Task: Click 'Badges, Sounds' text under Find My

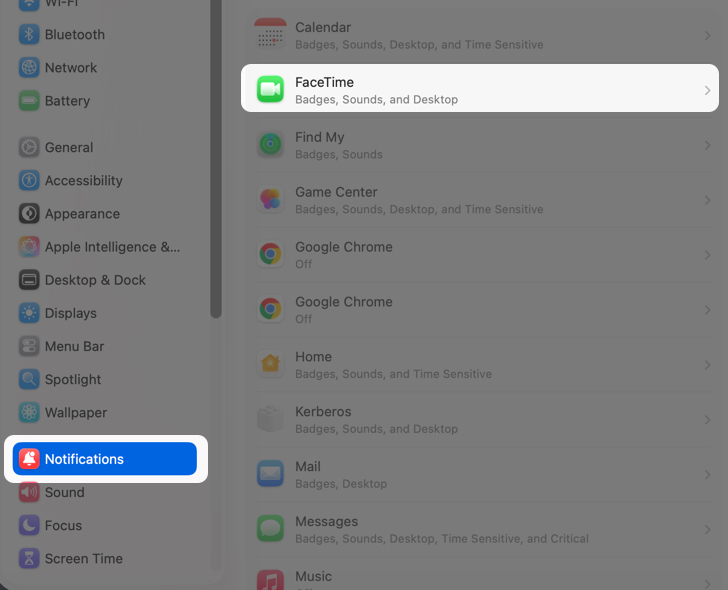Action: [339, 154]
